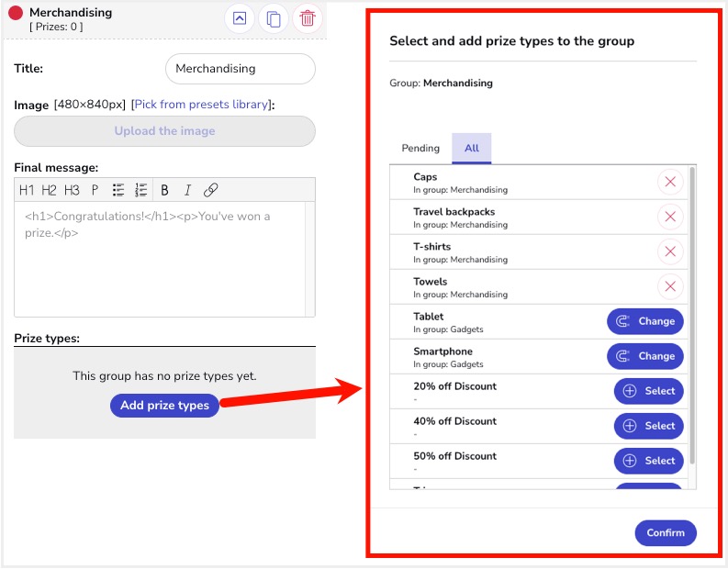Viewport: 728px width, 569px height.
Task: Insert numbered list in final message
Action: 141,190
